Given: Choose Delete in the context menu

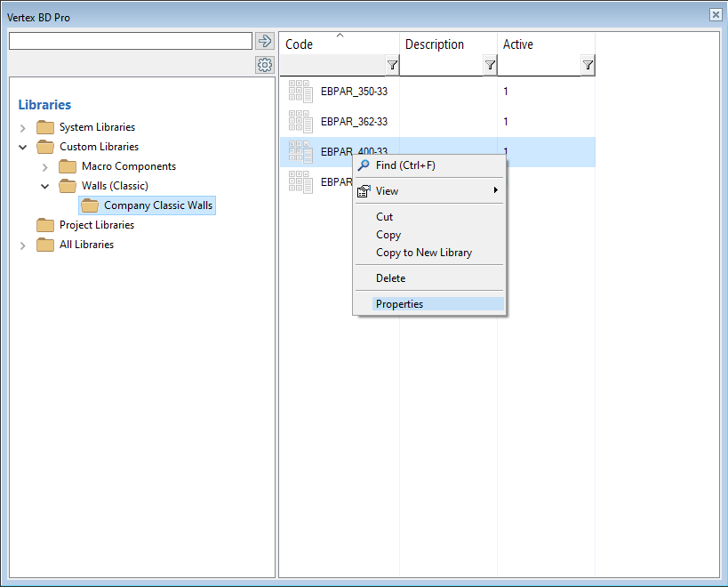Looking at the screenshot, I should tap(390, 278).
